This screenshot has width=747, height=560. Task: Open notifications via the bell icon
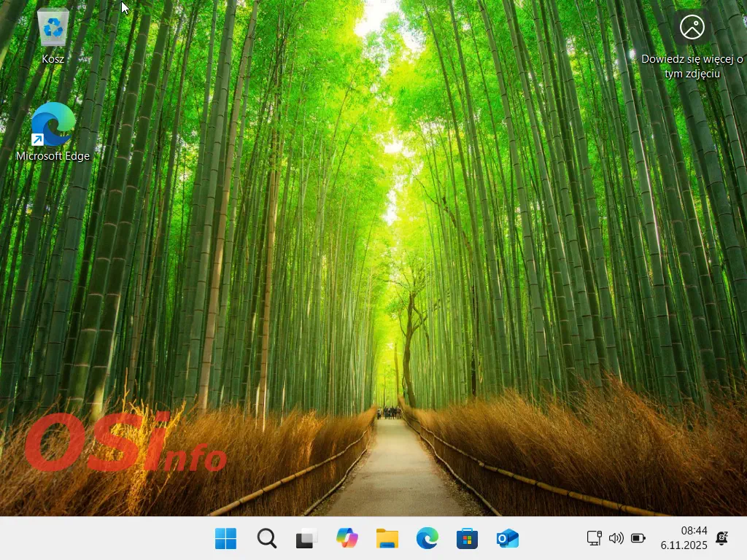pyautogui.click(x=722, y=538)
